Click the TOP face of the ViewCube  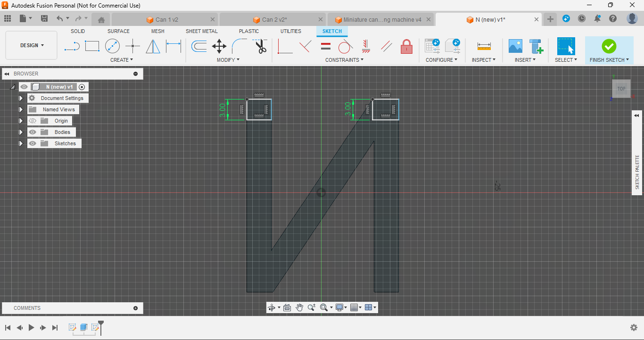coord(621,89)
